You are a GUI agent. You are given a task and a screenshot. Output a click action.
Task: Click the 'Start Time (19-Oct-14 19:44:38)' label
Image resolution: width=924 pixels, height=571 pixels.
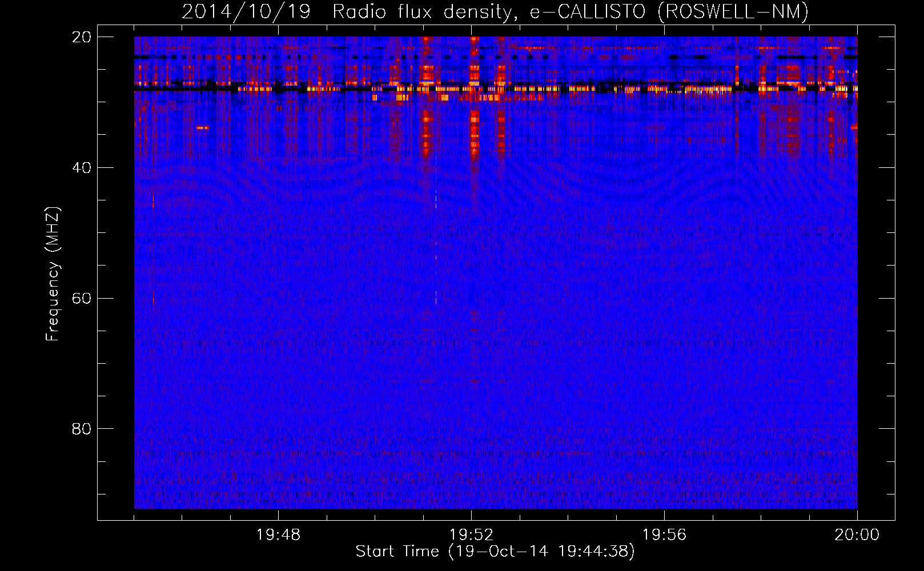[495, 552]
